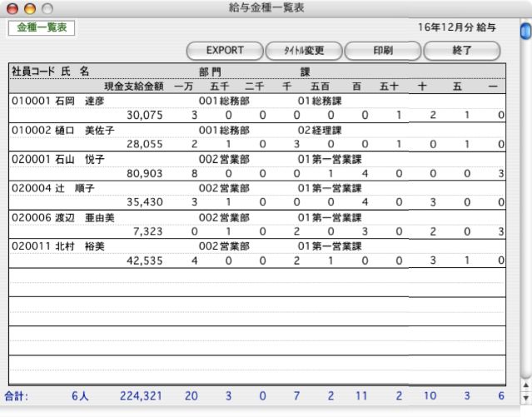Click the 現金支給金額 column header
Screen dimensions: 532x417
(x=133, y=86)
